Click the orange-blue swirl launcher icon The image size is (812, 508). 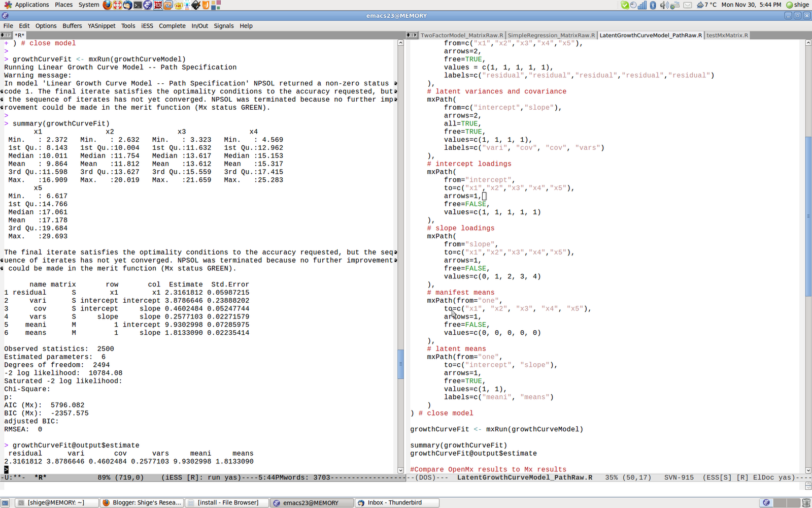[x=168, y=5]
